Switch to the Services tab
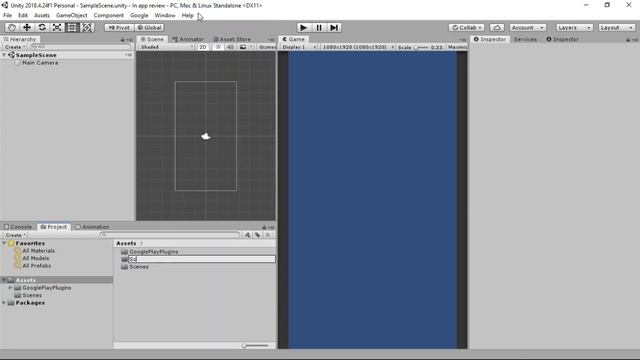The width and height of the screenshot is (640, 360). (525, 39)
